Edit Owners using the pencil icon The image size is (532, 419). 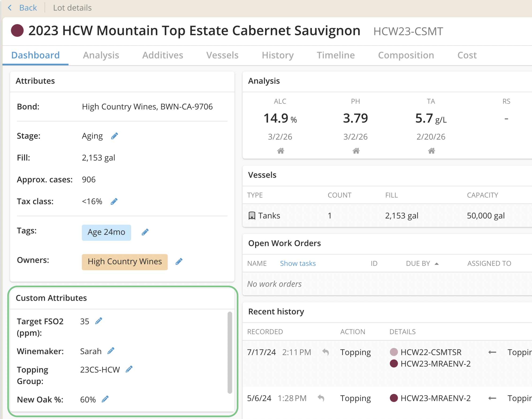pos(179,262)
